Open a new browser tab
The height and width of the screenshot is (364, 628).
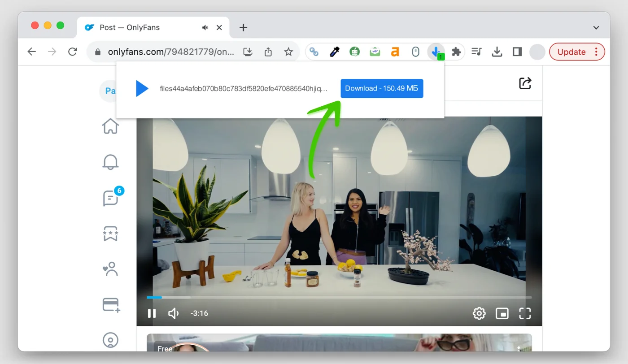243,28
